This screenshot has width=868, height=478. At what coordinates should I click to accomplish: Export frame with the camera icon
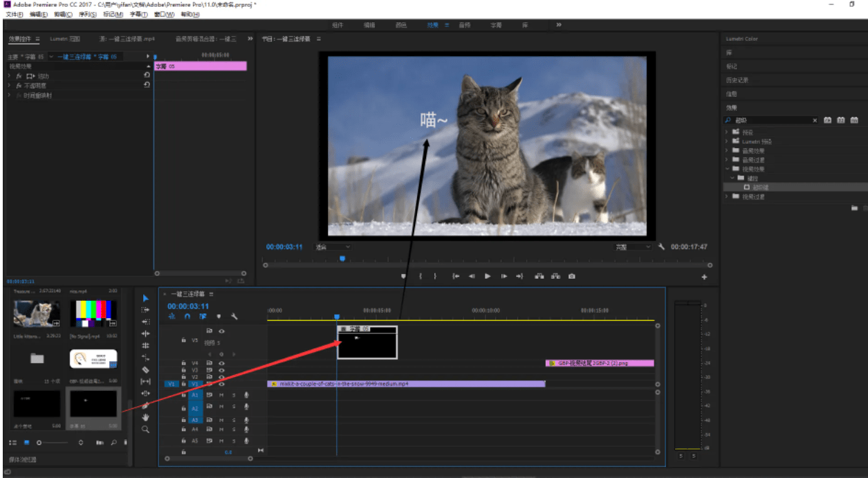[x=571, y=276]
